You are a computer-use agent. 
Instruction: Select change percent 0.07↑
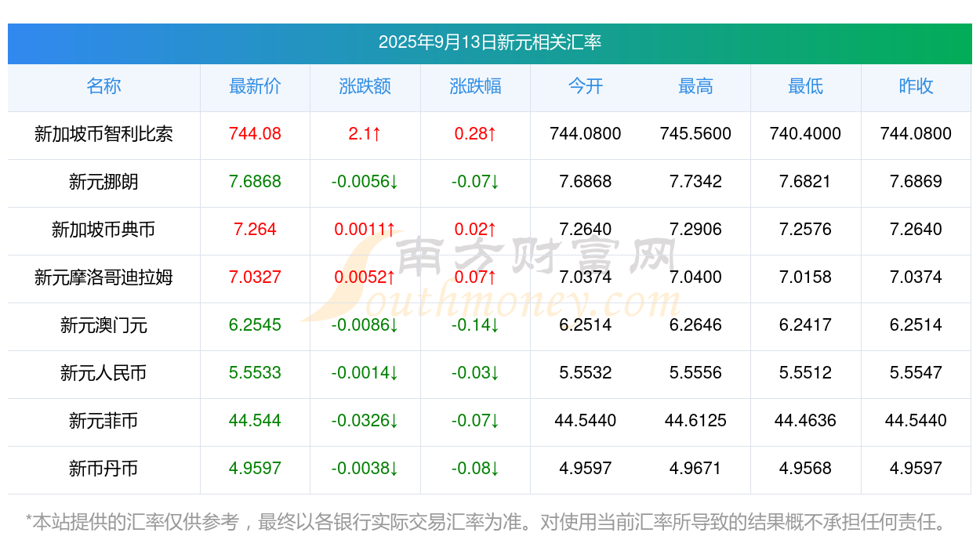(x=475, y=277)
